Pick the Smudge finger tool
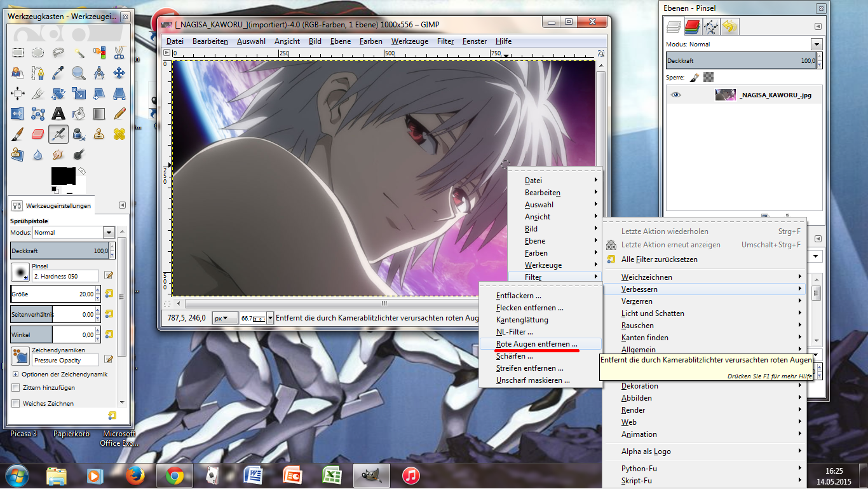This screenshot has width=868, height=489. click(58, 155)
